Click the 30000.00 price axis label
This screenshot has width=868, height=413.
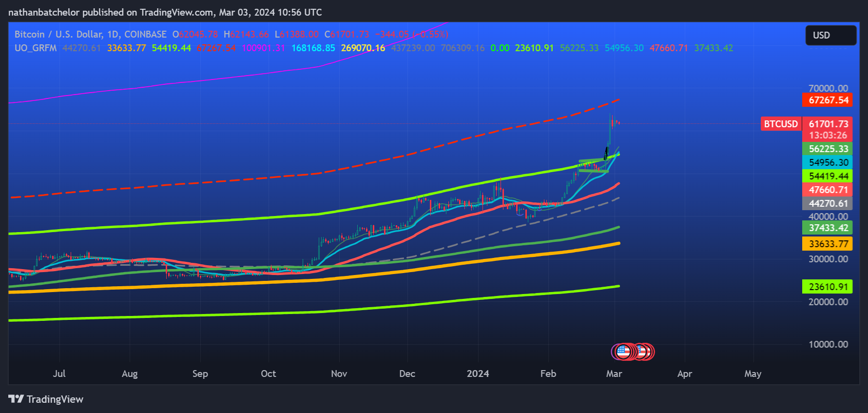[x=828, y=259]
